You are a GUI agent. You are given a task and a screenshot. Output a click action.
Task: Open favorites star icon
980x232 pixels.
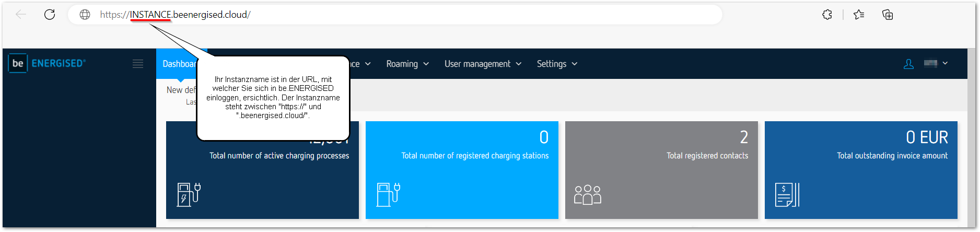[x=859, y=15]
